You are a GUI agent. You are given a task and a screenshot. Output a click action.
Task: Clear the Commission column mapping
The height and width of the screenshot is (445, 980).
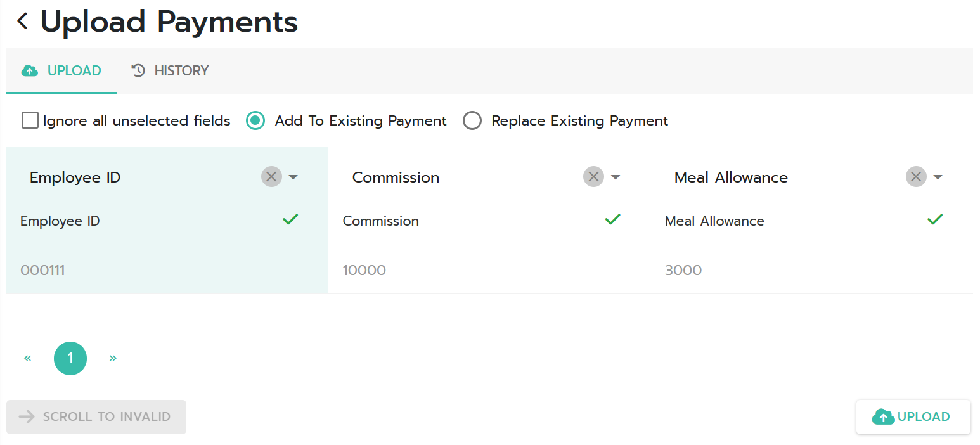(x=593, y=177)
